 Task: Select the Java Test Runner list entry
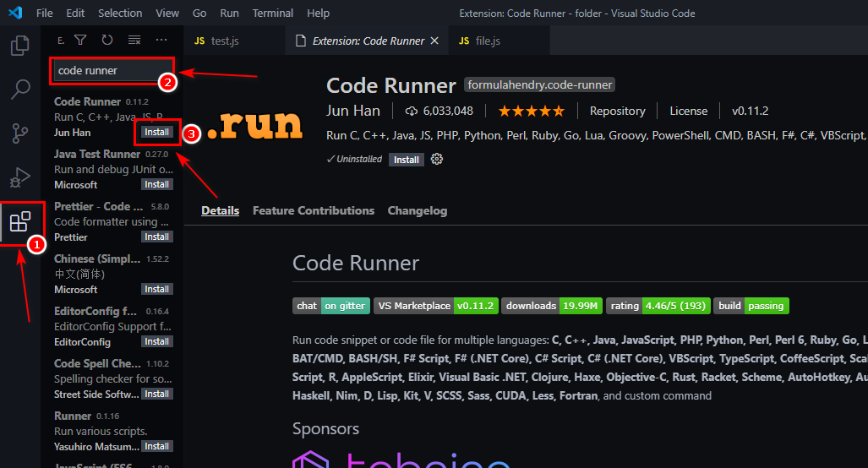click(x=113, y=169)
